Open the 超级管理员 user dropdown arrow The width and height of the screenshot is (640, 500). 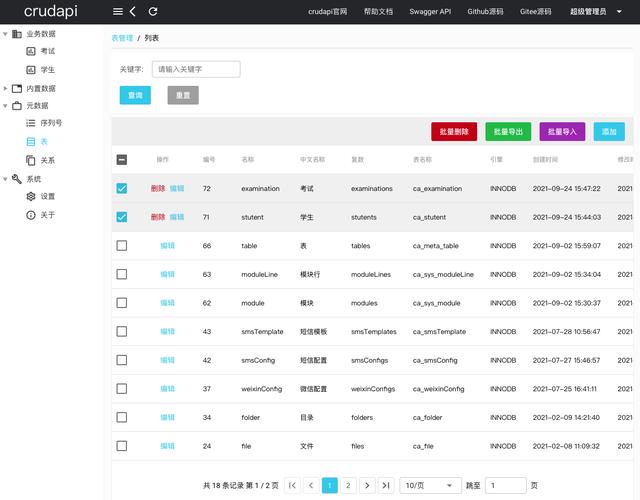tap(619, 11)
